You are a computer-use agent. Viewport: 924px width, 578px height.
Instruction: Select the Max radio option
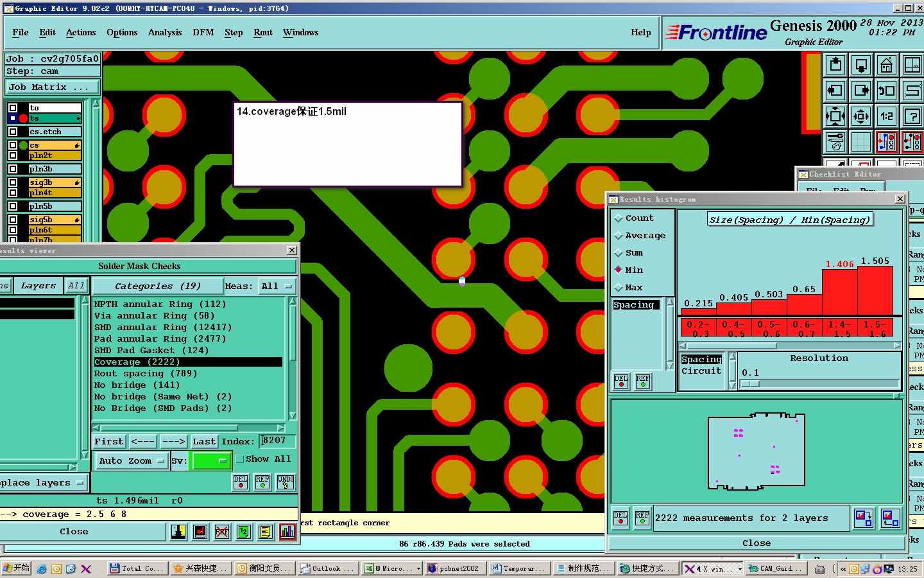[x=619, y=288]
